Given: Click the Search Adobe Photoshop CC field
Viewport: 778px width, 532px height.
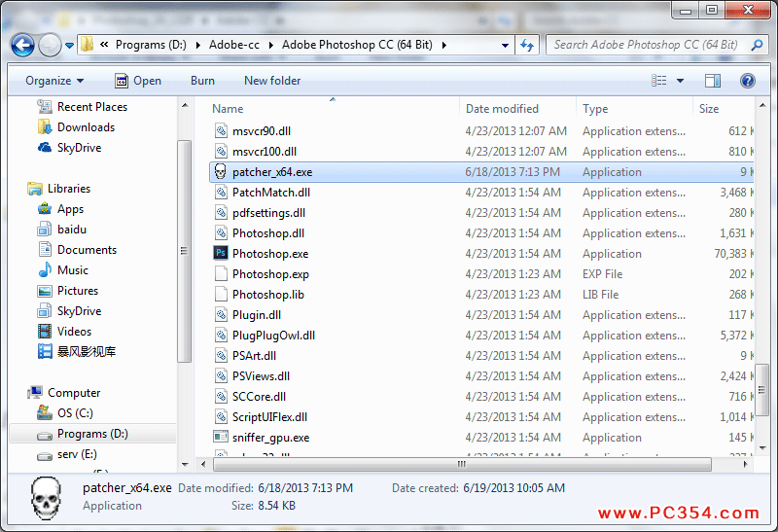Looking at the screenshot, I should click(x=645, y=45).
